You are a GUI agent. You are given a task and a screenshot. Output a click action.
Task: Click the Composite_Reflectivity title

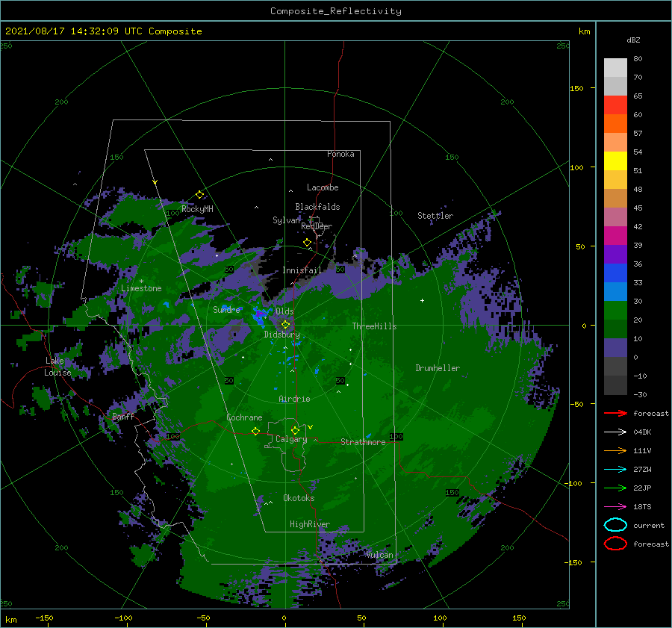[x=336, y=11]
